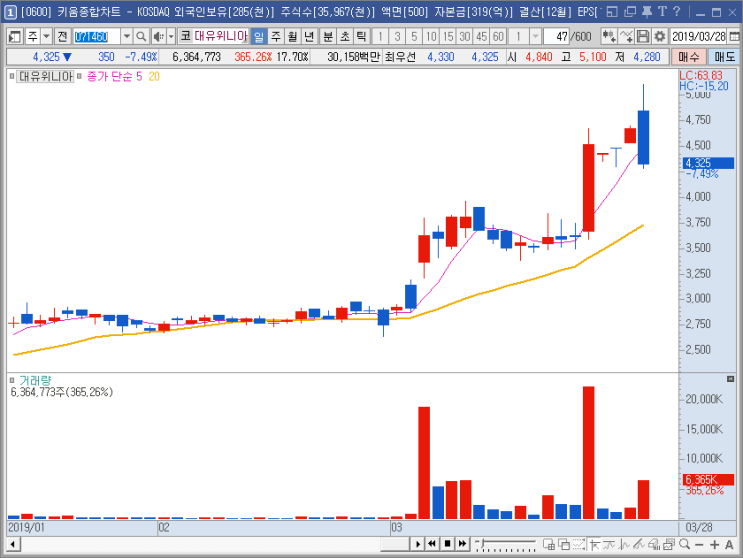Select the 15 interval button
The image size is (743, 558).
coord(448,36)
